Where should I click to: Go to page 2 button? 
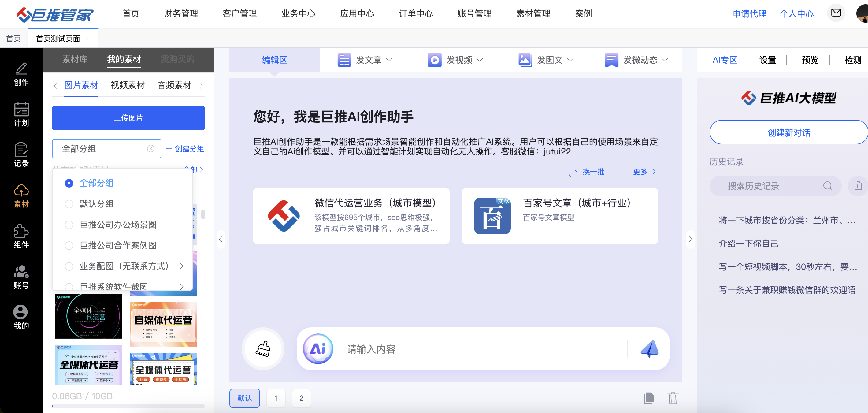(x=301, y=398)
